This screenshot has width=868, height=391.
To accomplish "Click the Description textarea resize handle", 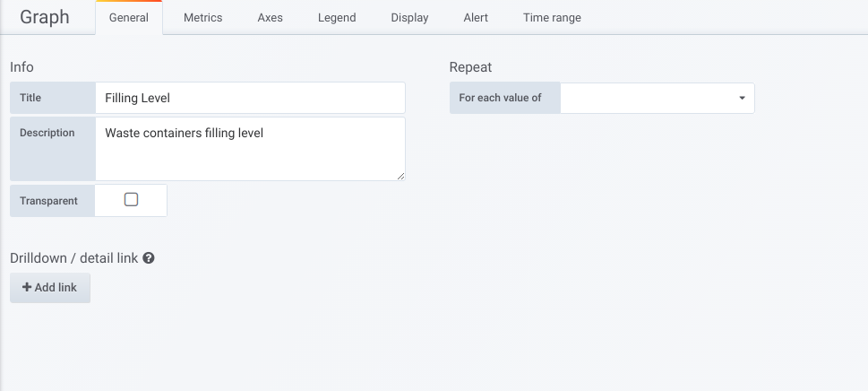I will coord(400,176).
